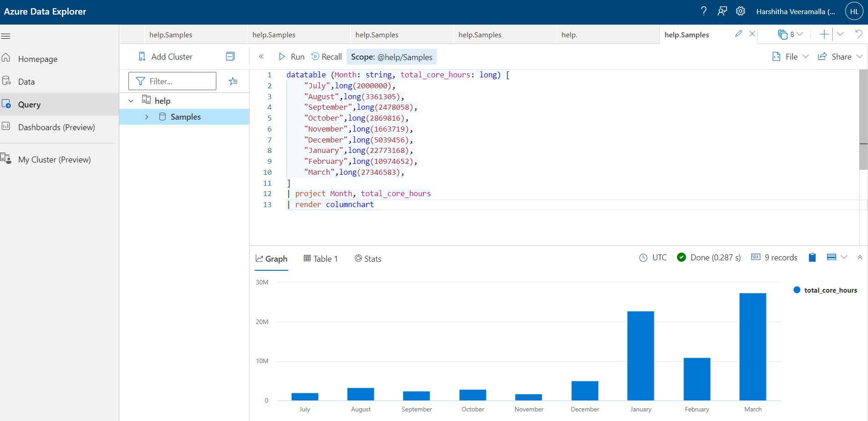
Task: Switch to Table 1 tab
Action: [x=321, y=259]
